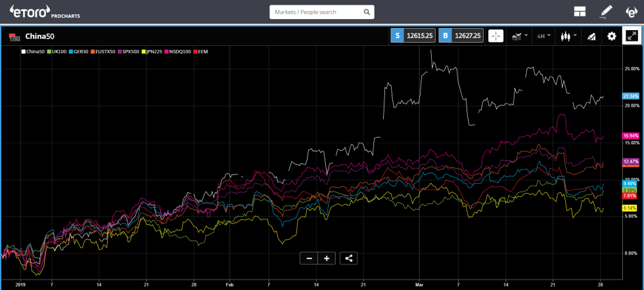This screenshot has width=644, height=290.
Task: Open the eToro account icon at top right
Action: (x=632, y=12)
